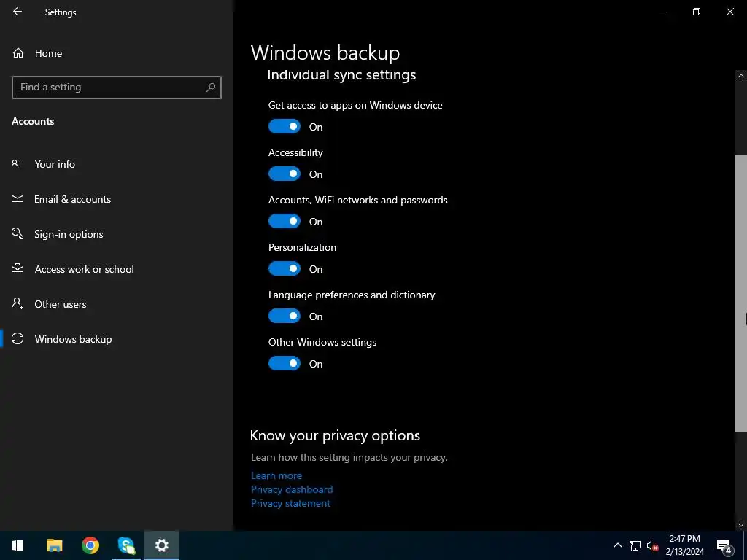747x560 pixels.
Task: Click the Show desktop strip on taskbar
Action: click(745, 545)
